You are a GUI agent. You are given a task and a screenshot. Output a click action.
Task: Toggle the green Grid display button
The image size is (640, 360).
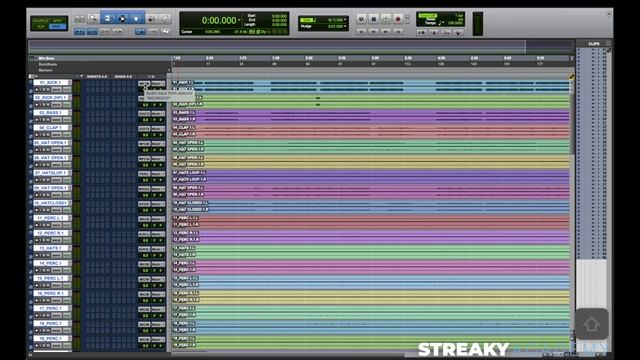tap(306, 20)
